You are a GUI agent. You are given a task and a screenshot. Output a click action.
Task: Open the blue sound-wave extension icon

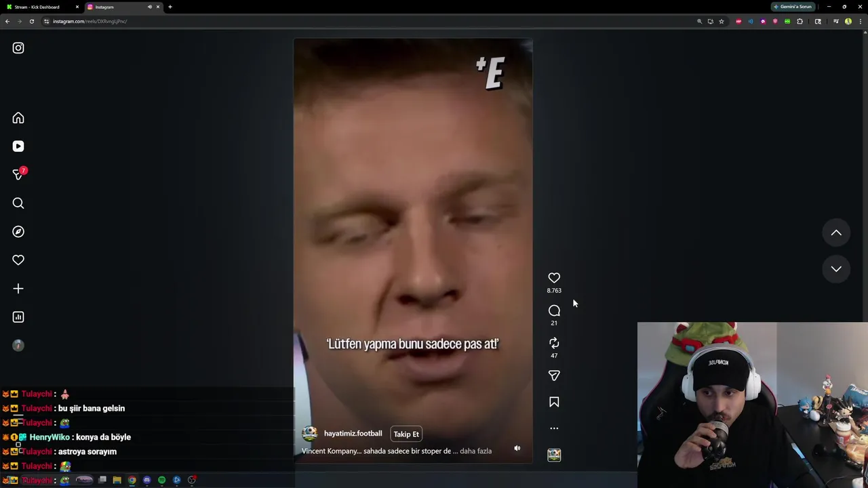751,21
